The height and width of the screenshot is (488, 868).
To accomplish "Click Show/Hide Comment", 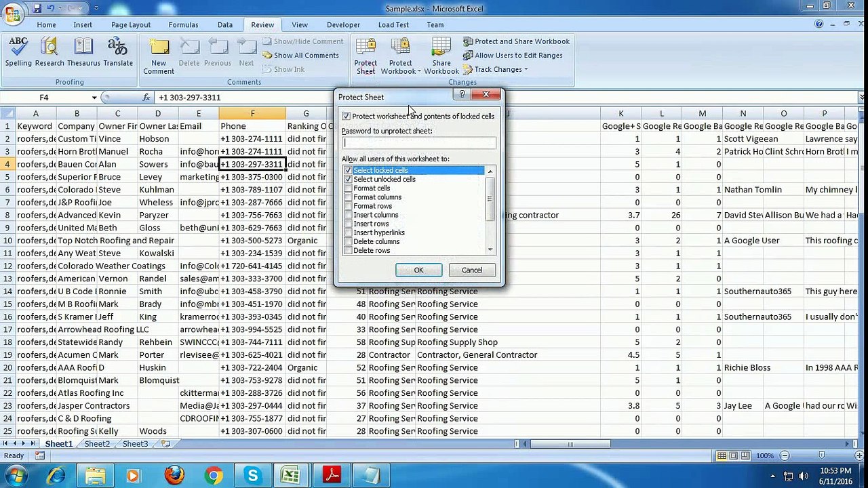I will tap(302, 41).
